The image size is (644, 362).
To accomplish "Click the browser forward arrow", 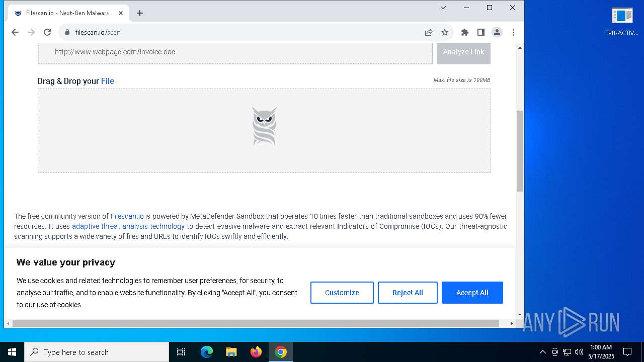I will pos(31,32).
